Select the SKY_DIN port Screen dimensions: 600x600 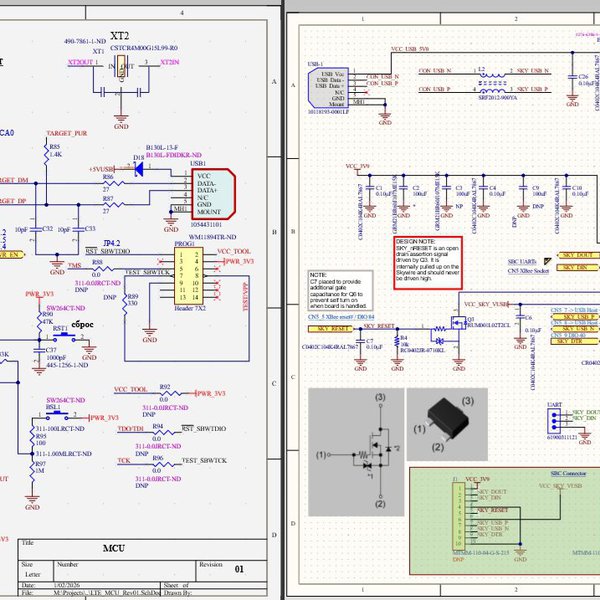[578, 267]
